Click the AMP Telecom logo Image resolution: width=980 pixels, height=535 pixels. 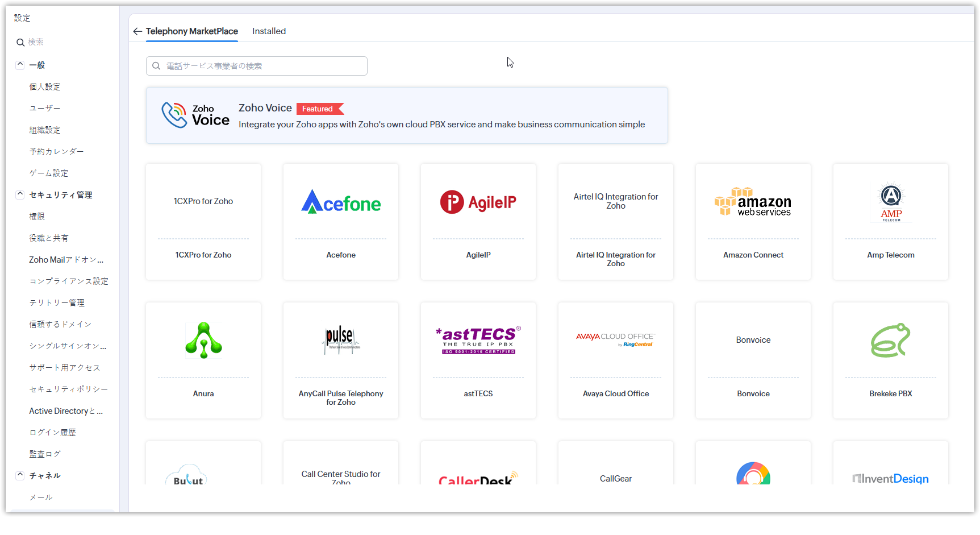point(891,202)
